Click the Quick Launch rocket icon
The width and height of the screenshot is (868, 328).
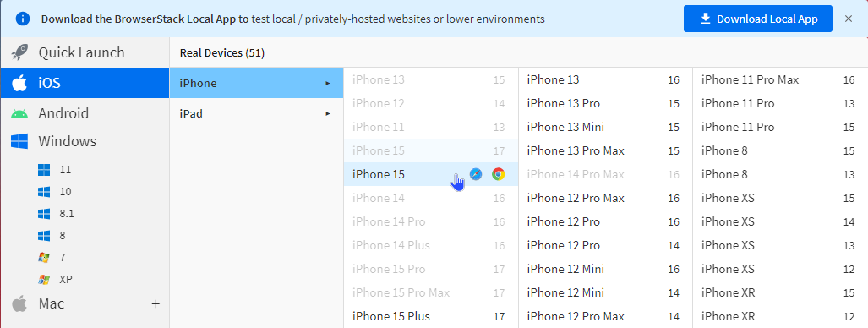click(19, 53)
